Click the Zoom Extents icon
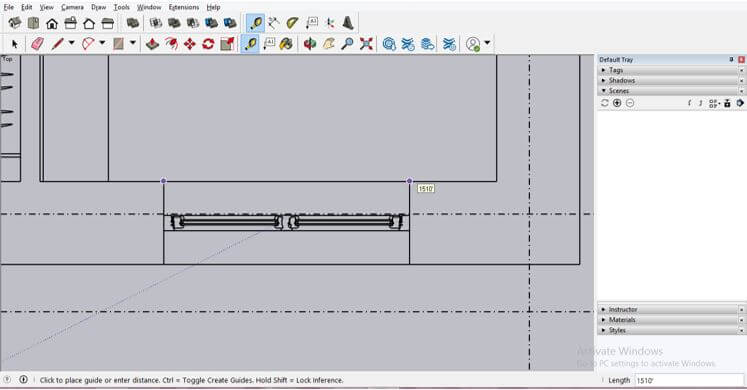Viewport: 747px width, 390px height. tap(366, 44)
